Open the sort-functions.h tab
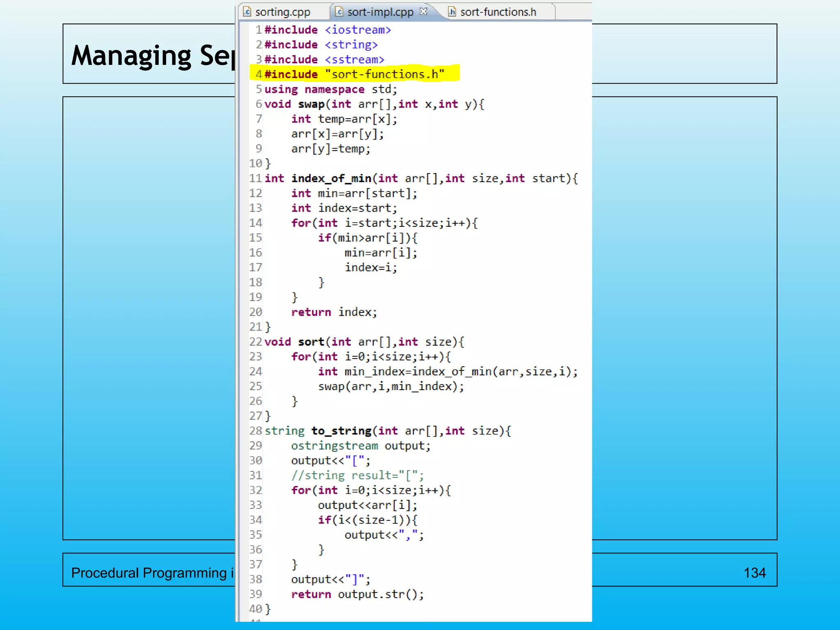Viewport: 840px width, 630px height. (498, 12)
